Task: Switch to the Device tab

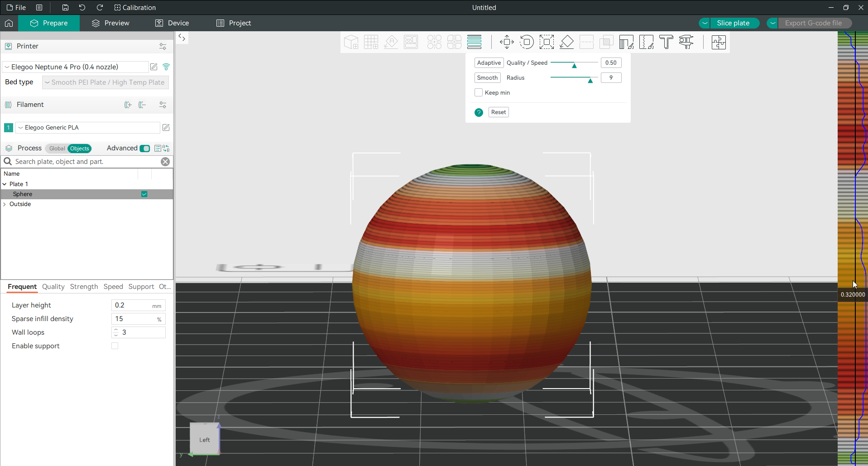Action: pyautogui.click(x=172, y=23)
